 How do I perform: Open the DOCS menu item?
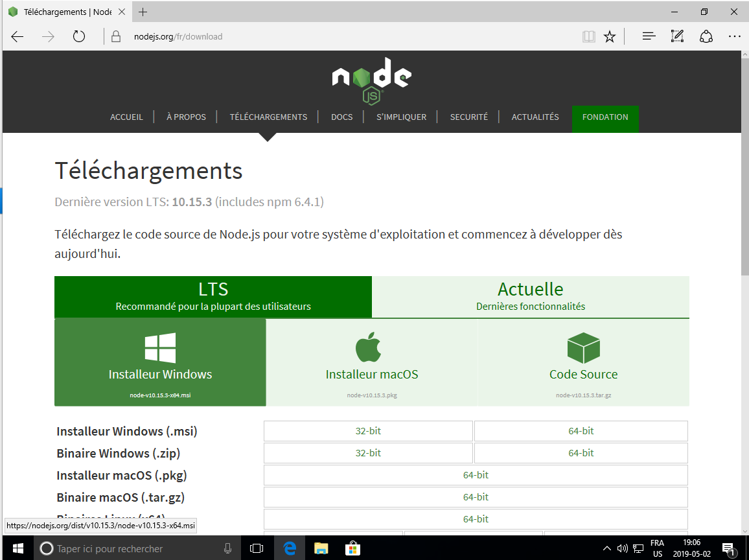coord(342,117)
